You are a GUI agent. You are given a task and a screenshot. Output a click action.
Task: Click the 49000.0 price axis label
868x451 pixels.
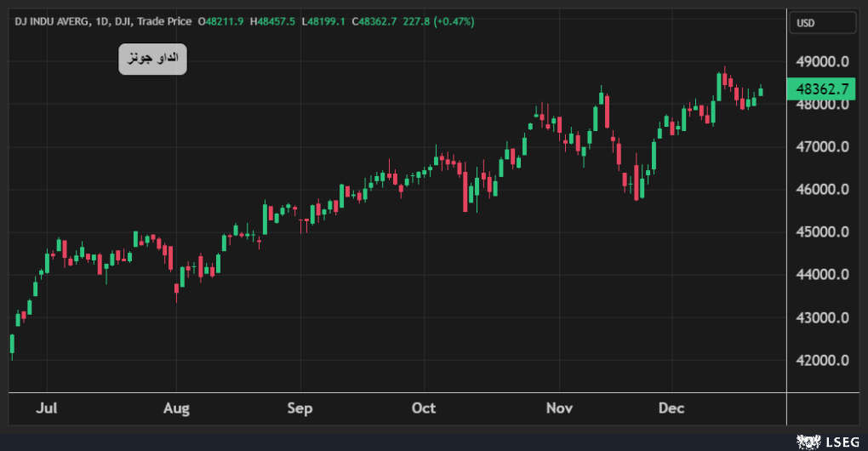click(820, 62)
